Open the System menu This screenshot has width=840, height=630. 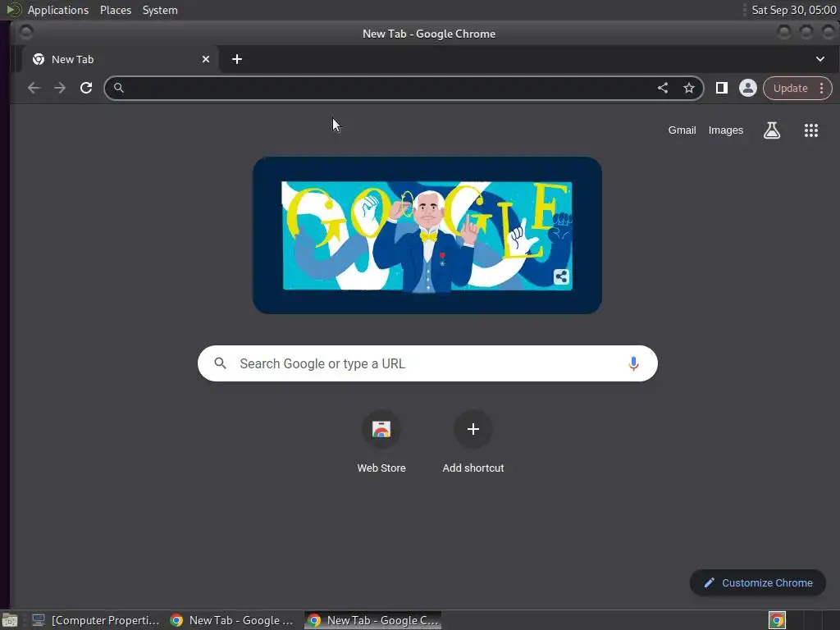[160, 10]
